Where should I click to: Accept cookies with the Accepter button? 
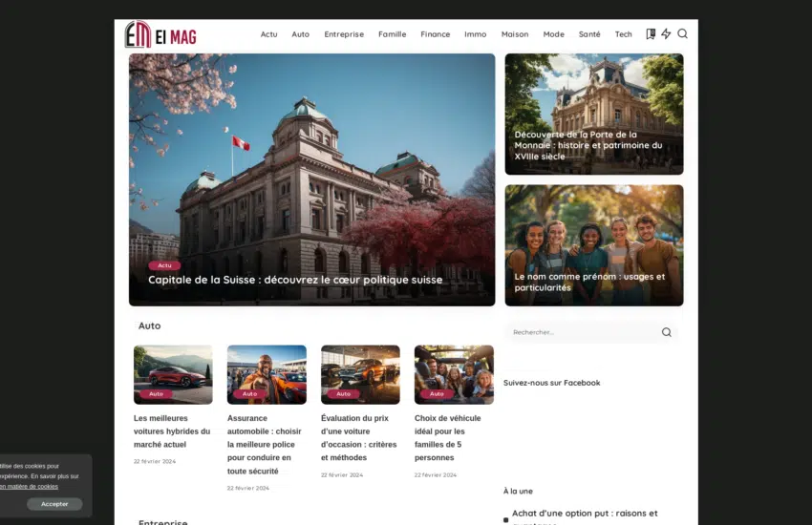tap(54, 504)
